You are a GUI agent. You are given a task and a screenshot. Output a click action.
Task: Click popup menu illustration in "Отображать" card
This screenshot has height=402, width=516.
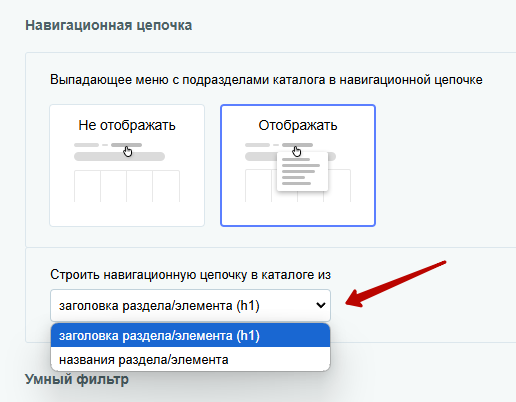[302, 172]
